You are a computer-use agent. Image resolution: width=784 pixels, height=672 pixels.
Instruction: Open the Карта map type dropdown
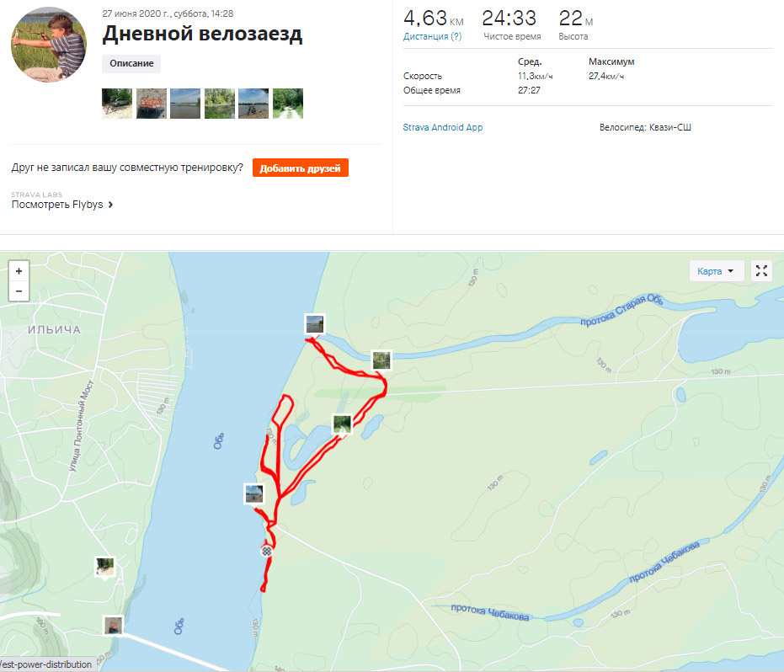click(717, 271)
